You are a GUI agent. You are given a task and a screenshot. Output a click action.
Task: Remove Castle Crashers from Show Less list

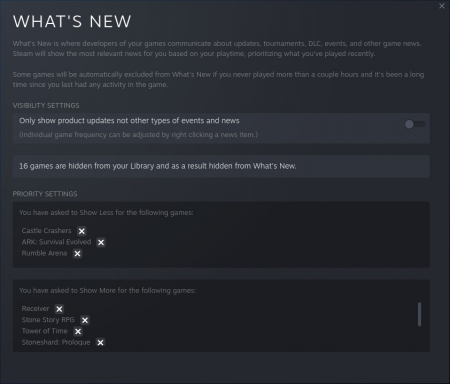click(82, 231)
